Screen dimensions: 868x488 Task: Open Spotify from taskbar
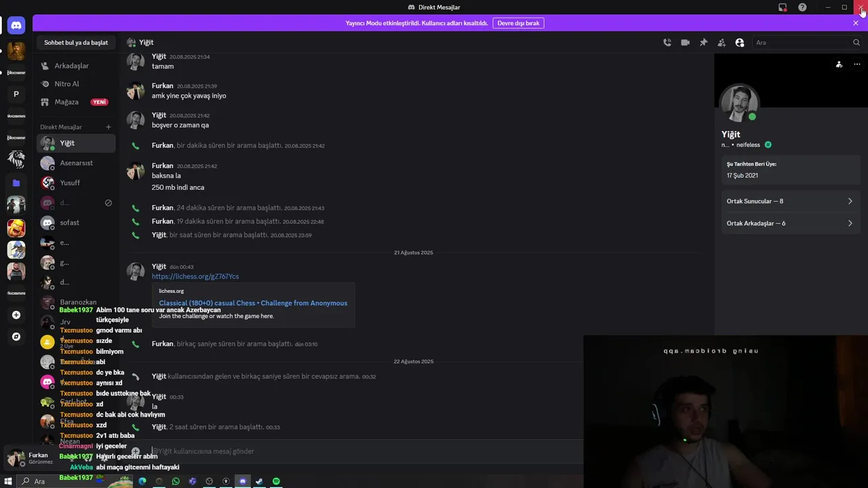[276, 481]
